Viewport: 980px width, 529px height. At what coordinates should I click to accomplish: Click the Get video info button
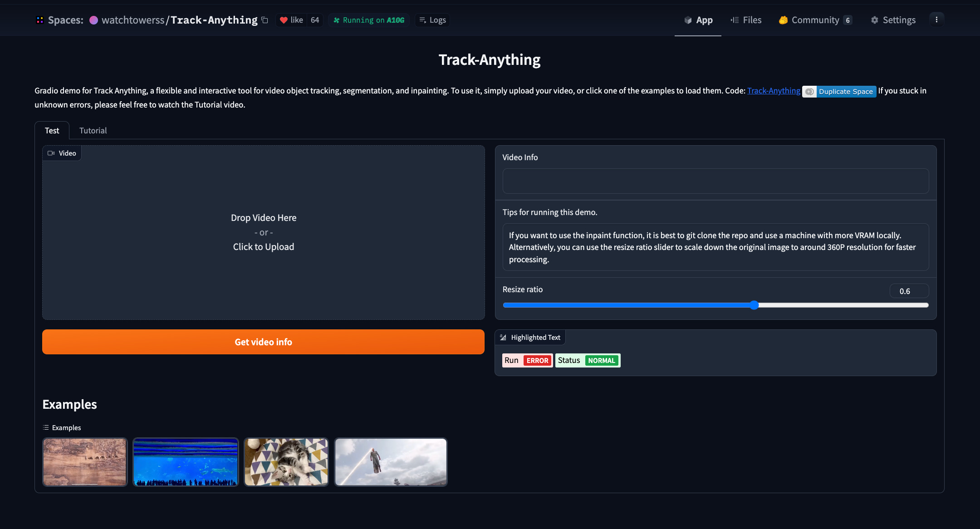point(263,342)
